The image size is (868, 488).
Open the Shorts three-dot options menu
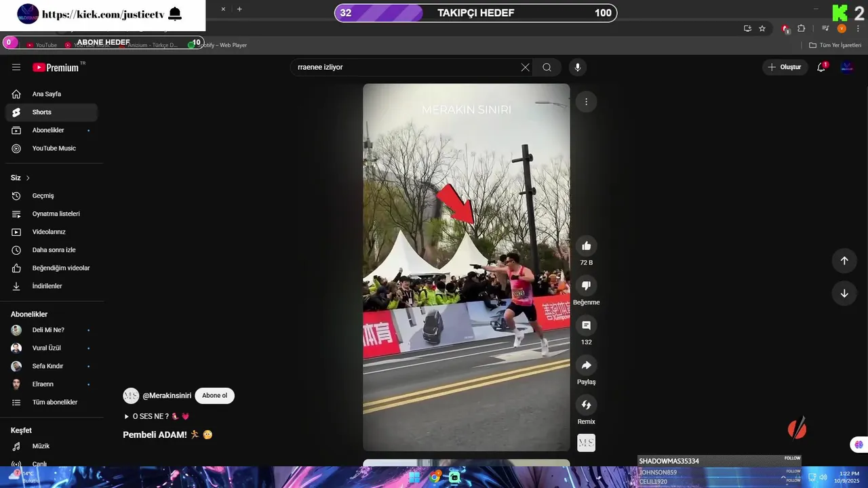pyautogui.click(x=586, y=102)
